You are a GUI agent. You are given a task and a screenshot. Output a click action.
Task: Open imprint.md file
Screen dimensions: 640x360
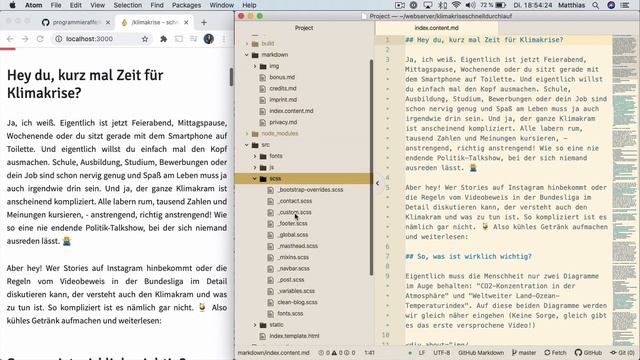283,100
